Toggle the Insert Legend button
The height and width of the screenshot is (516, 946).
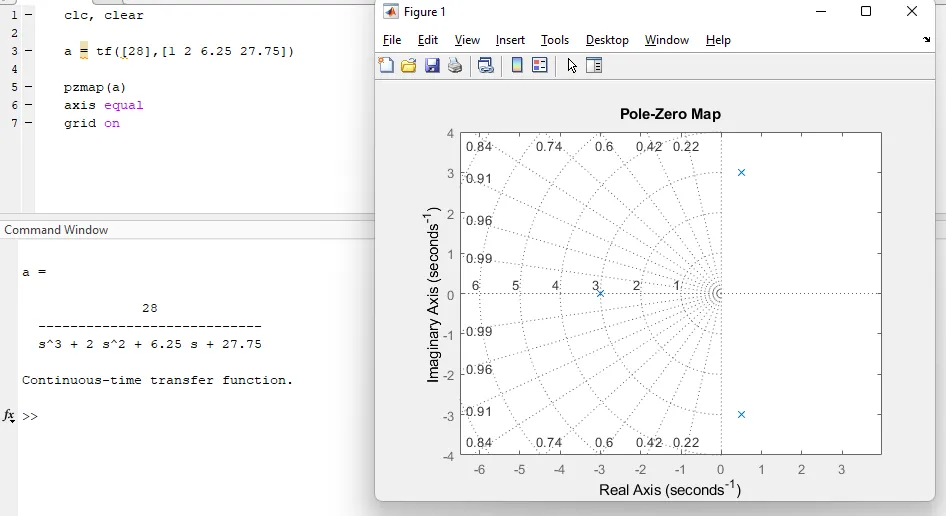(540, 66)
